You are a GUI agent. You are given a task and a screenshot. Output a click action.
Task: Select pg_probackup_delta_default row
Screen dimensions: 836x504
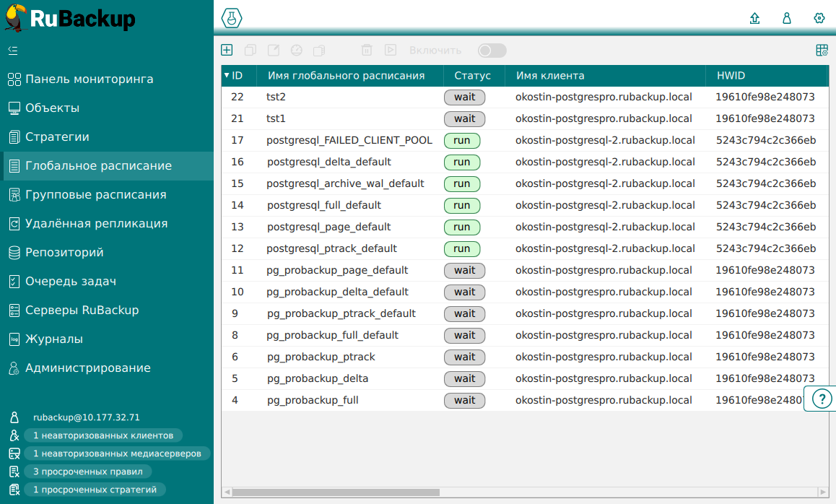[525, 292]
